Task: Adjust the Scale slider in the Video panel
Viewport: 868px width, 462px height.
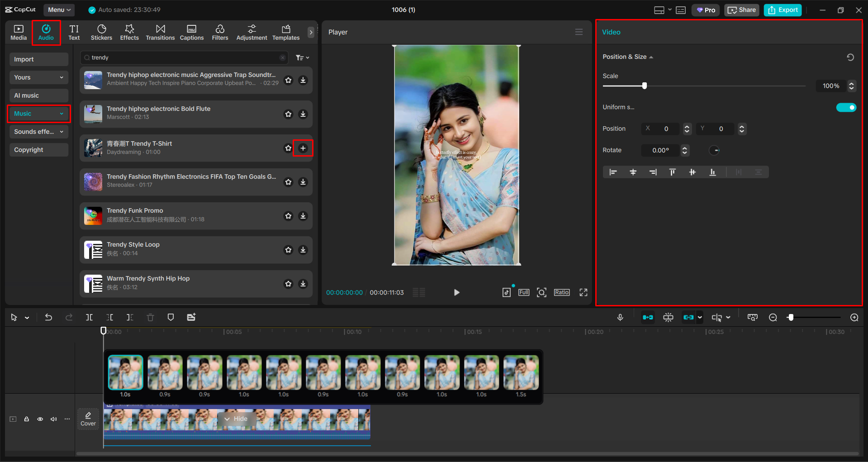Action: 644,86
